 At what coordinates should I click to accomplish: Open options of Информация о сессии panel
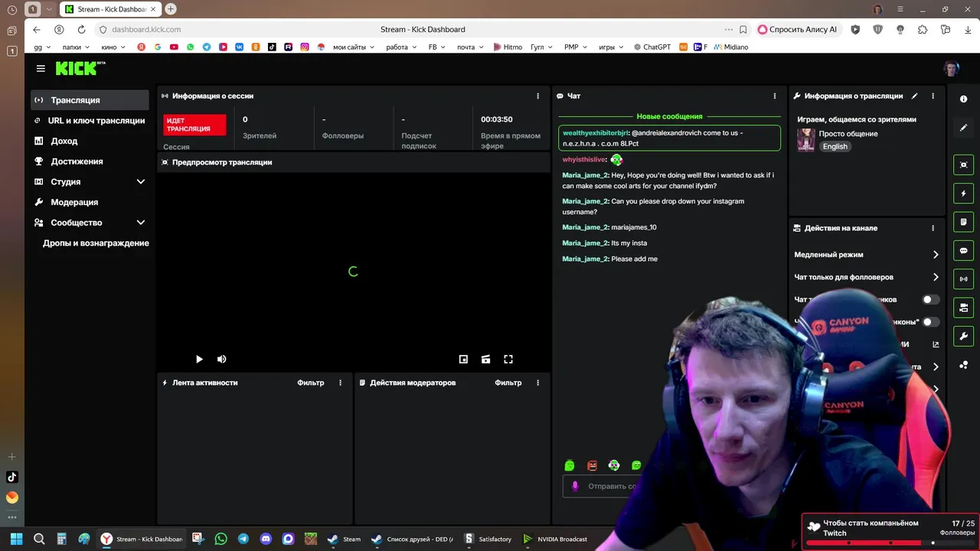coord(538,96)
